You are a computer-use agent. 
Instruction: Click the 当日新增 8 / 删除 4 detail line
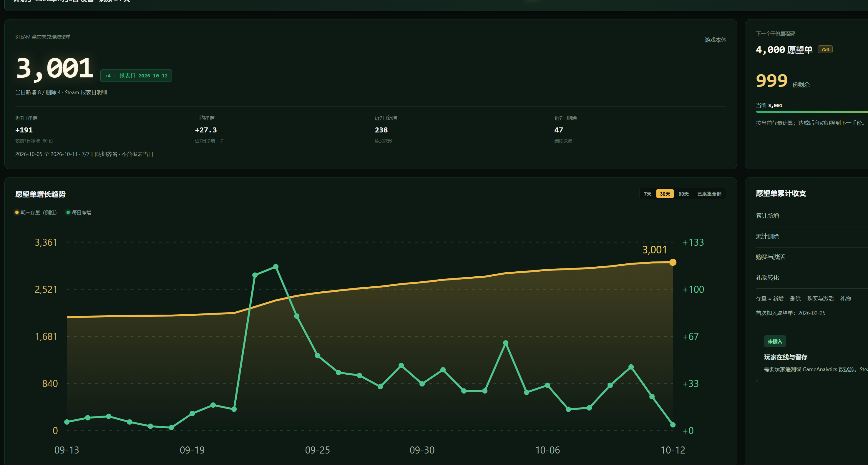click(61, 92)
